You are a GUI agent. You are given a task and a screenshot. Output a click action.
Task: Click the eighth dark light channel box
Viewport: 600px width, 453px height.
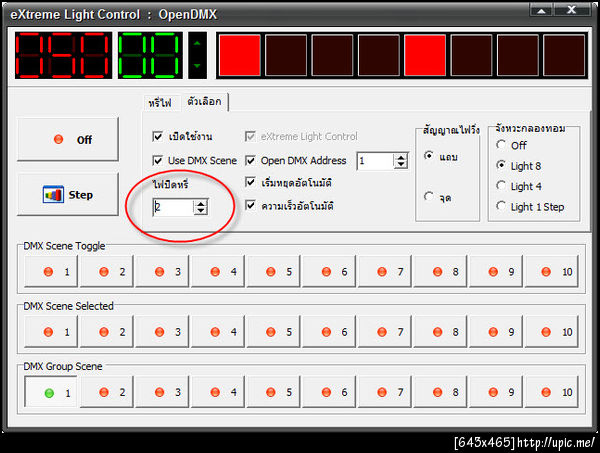coord(564,55)
